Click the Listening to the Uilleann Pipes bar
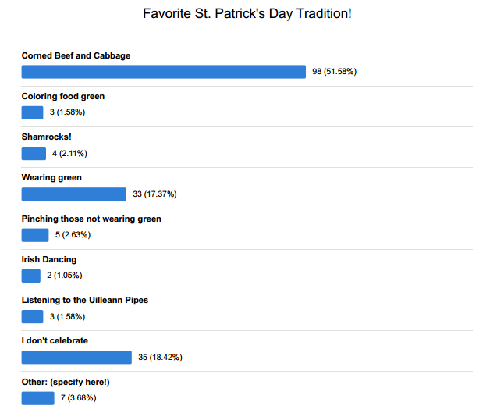Screen dimensions: 504x420 [x=32, y=316]
